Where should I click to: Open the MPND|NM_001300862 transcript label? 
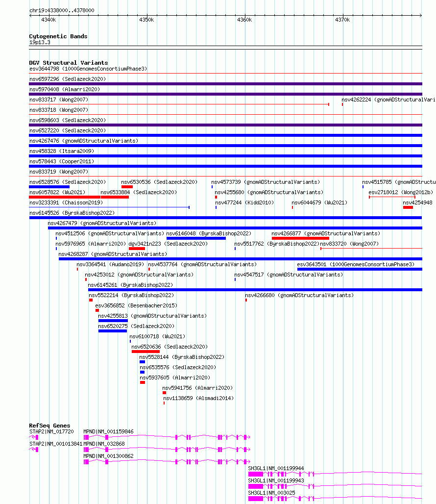pyautogui.click(x=108, y=456)
